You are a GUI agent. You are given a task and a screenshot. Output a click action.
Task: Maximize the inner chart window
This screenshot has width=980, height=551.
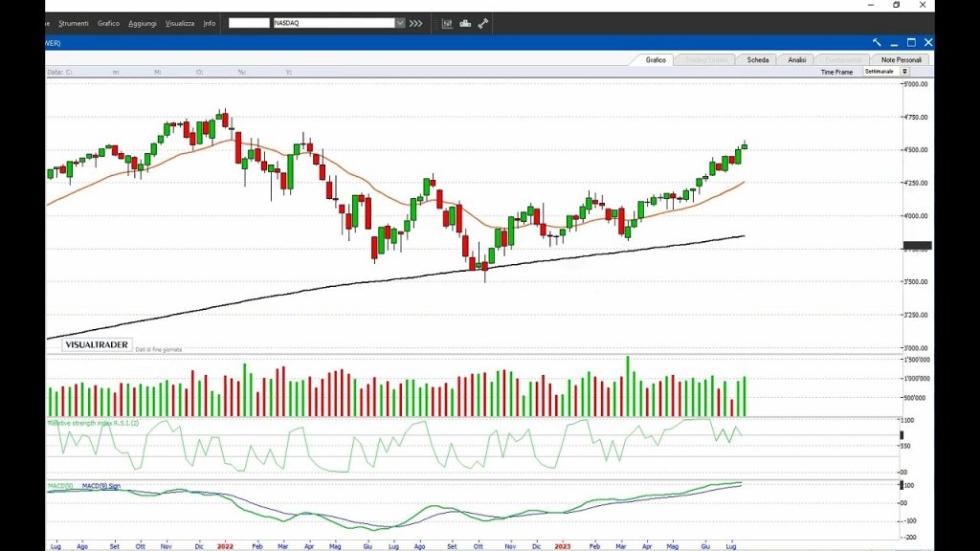point(911,42)
